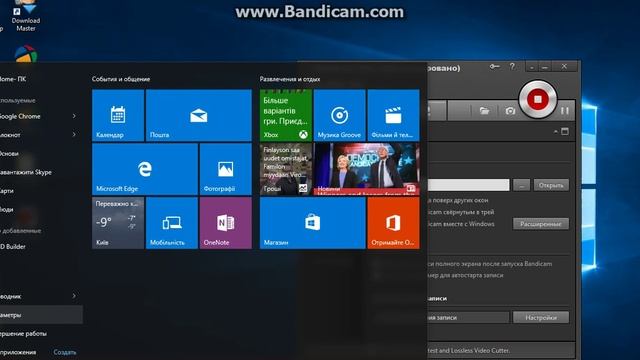Expand the Проводник submenu arrow

(x=74, y=296)
